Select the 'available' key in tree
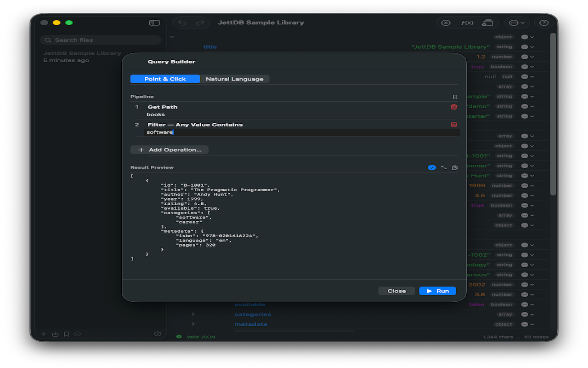 (x=249, y=305)
